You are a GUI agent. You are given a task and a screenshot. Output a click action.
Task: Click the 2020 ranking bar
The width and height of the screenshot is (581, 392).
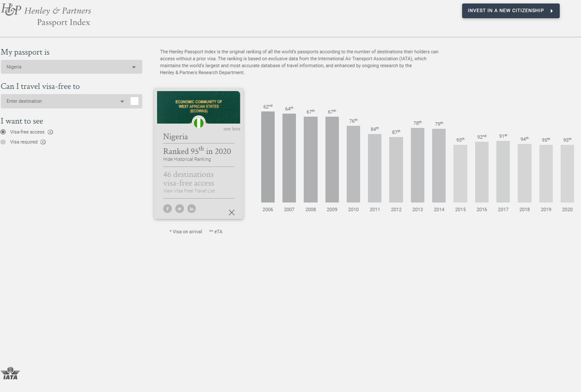[x=567, y=173]
